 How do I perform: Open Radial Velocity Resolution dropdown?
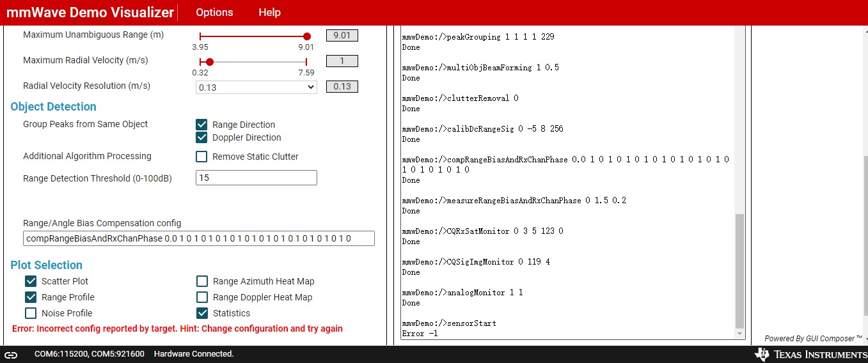[x=256, y=87]
